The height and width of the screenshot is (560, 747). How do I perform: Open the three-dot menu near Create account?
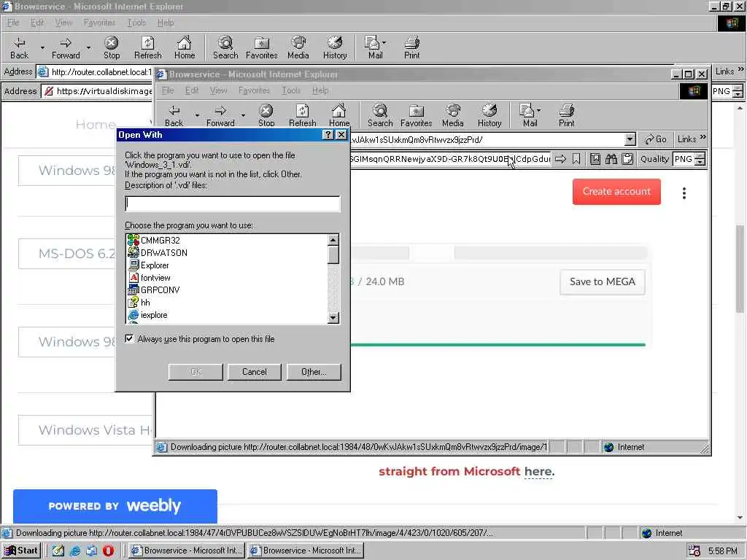[684, 192]
